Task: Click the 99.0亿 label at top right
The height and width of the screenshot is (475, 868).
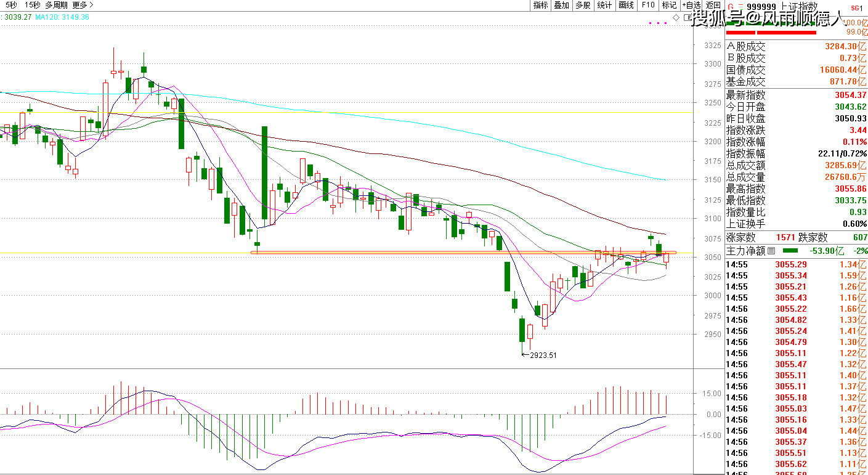Action: click(856, 32)
